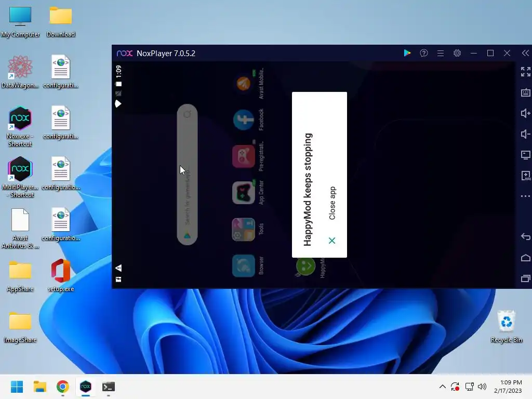The image size is (532, 399).
Task: Open NoxPlayer settings gear
Action: tap(457, 54)
